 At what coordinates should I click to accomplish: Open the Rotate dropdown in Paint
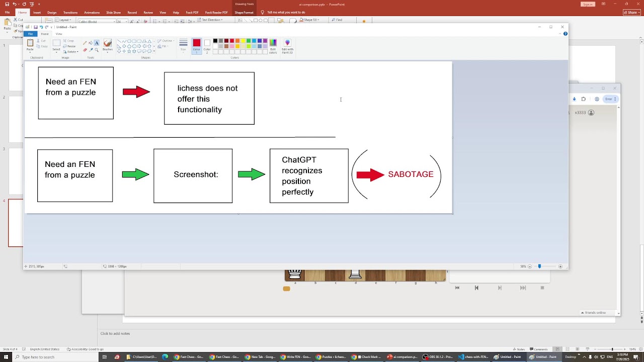[71, 52]
